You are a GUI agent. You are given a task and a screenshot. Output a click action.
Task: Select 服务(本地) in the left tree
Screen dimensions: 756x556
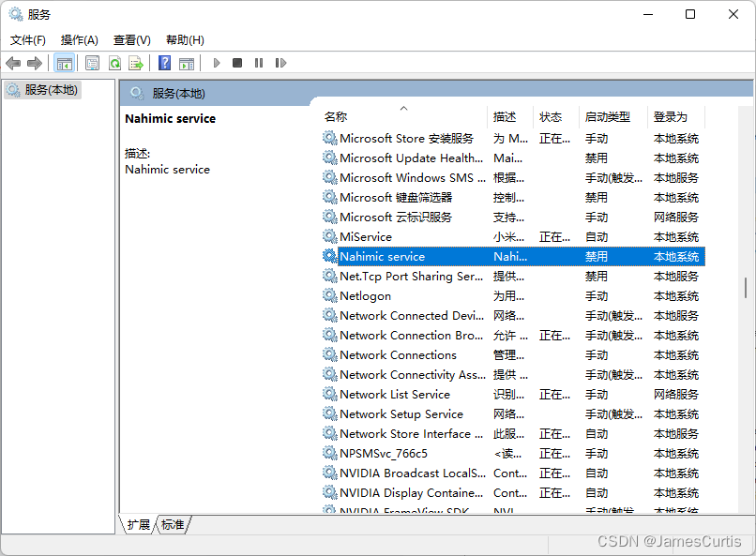click(42, 90)
